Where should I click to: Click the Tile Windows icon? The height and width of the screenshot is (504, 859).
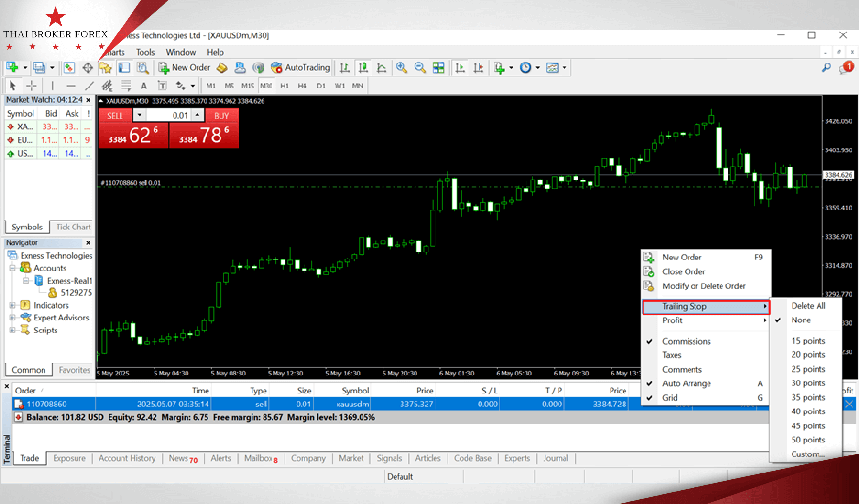(438, 68)
